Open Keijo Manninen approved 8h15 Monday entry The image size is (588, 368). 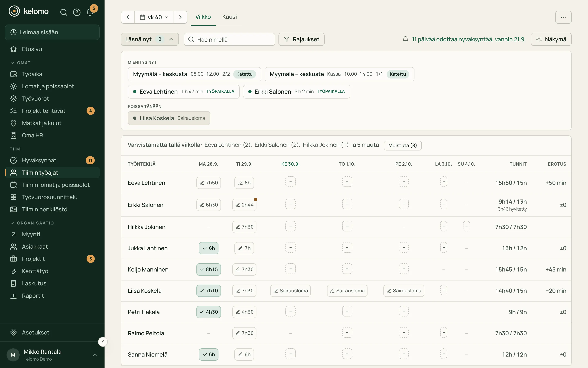208,269
